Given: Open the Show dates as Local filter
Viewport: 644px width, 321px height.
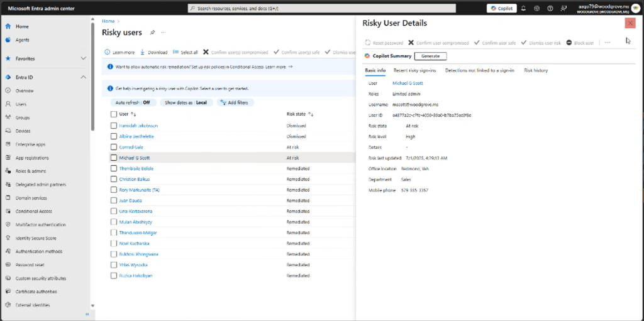Looking at the screenshot, I should click(186, 102).
